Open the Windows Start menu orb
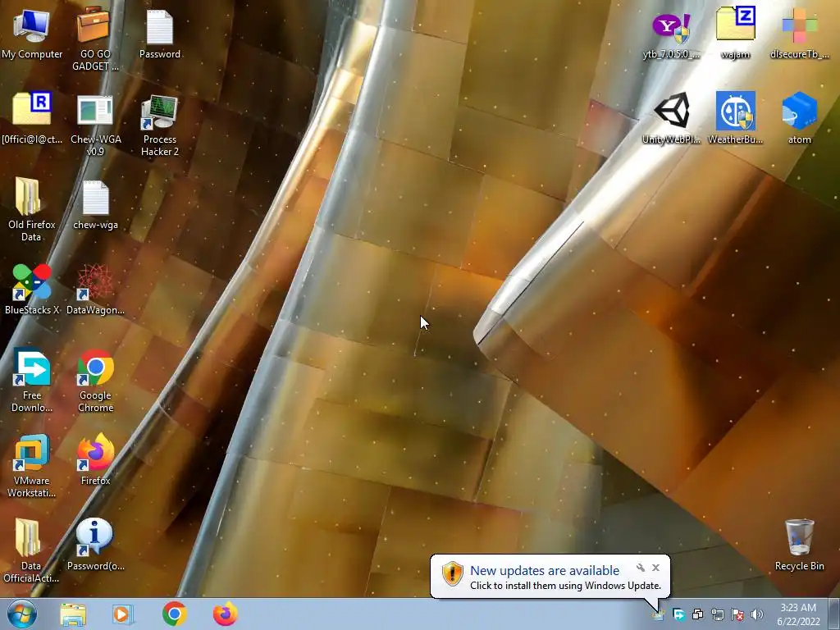The width and height of the screenshot is (840, 630). click(x=22, y=614)
